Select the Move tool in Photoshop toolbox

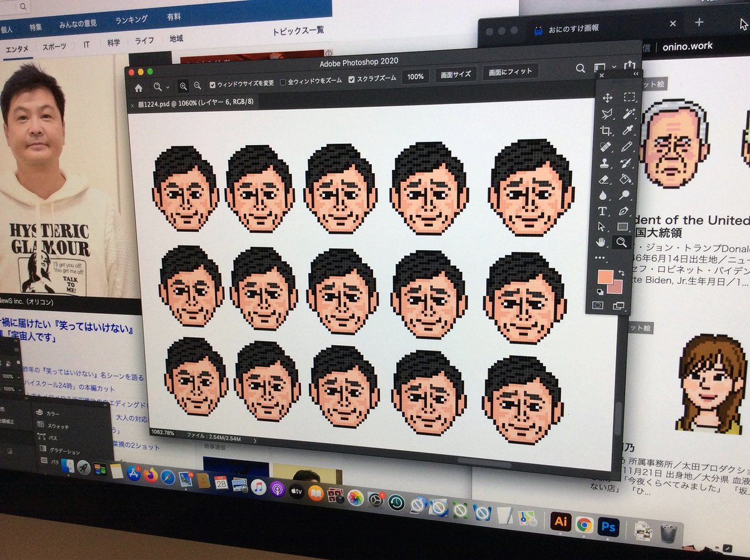607,98
